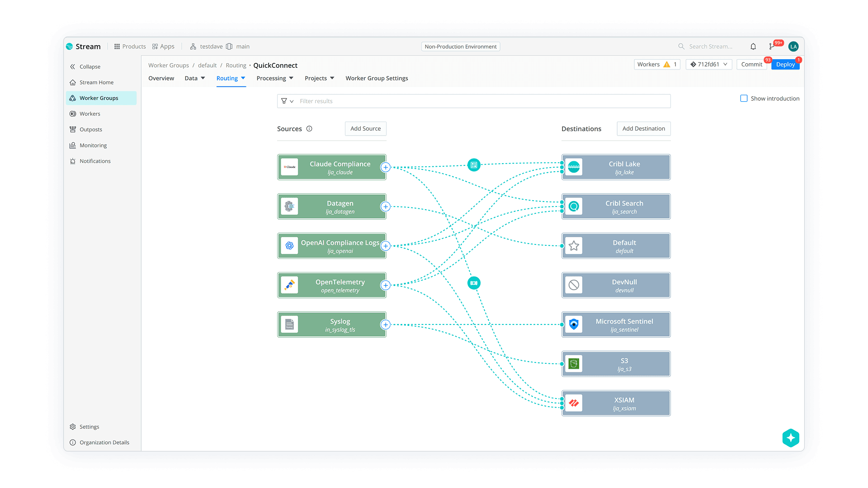
Task: Click the Worker Groups breadcrumb
Action: [x=169, y=66]
